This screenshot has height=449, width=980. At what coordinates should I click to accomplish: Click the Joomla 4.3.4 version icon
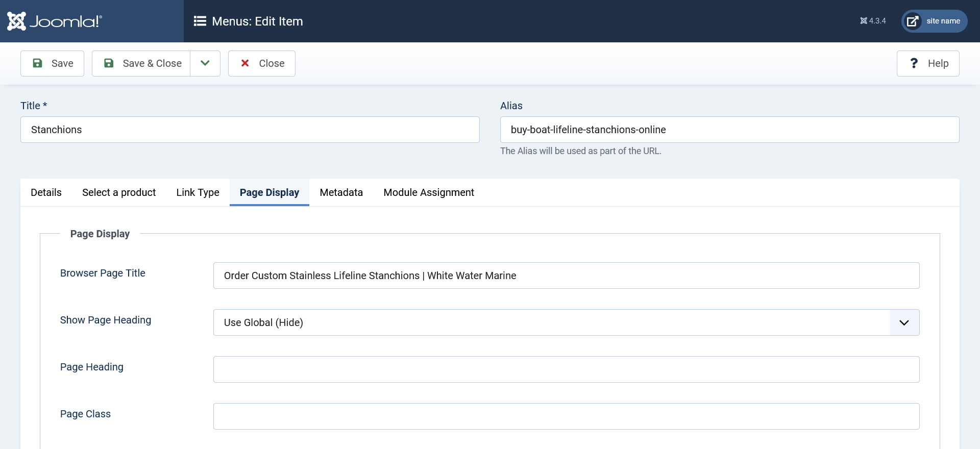pos(864,21)
